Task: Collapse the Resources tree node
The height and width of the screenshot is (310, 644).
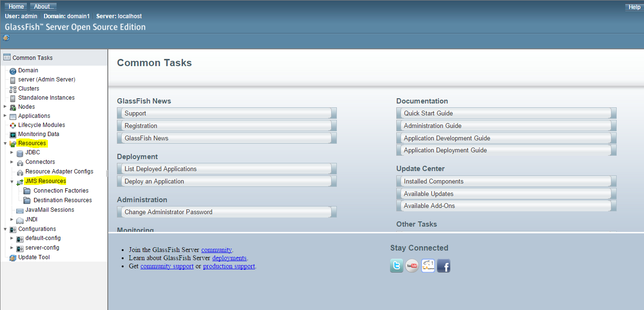Action: pos(5,143)
